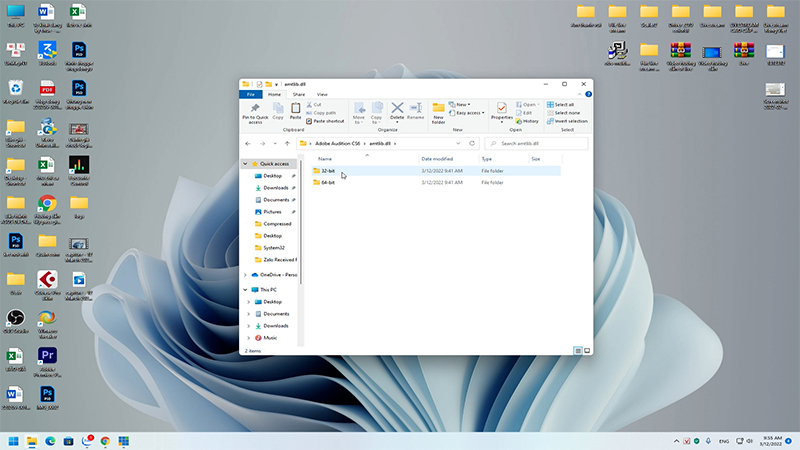Click the Rename icon in Organize group
The width and height of the screenshot is (800, 450).
coord(416,109)
